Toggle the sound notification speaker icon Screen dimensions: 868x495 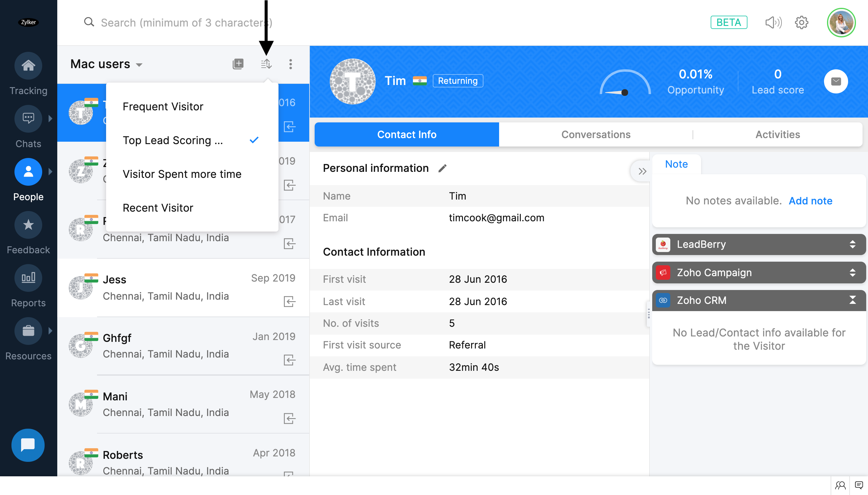pos(773,23)
